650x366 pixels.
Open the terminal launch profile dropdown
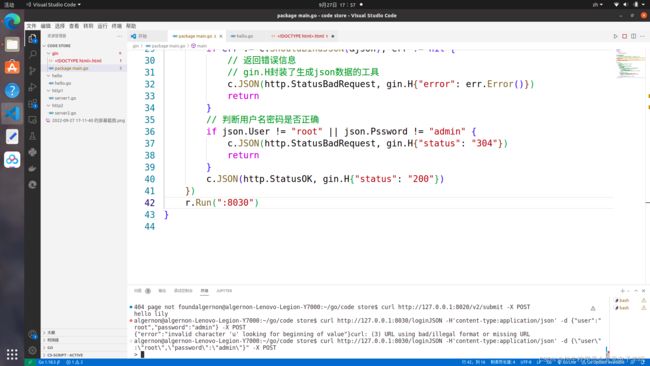point(628,291)
